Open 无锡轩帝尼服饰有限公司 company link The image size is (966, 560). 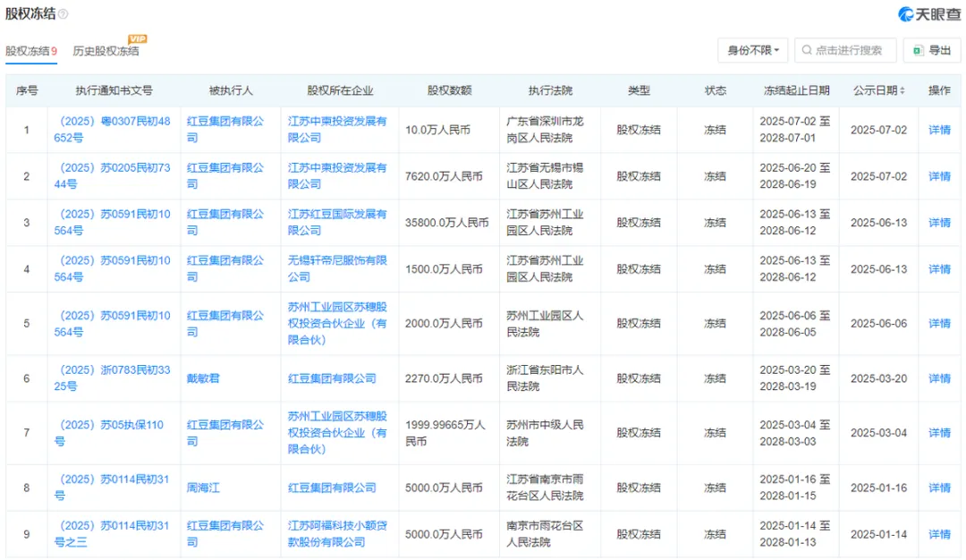click(337, 268)
